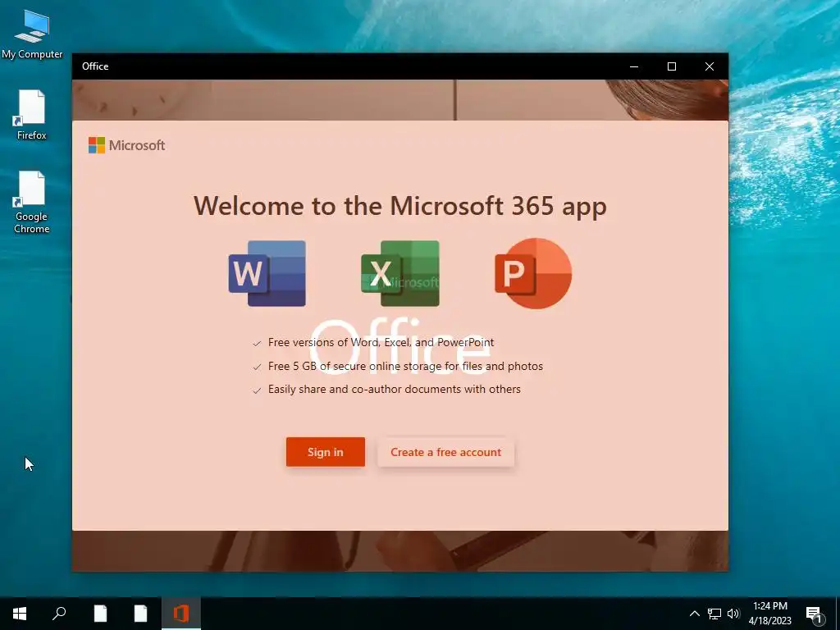Open taskbar search magnifier

tap(59, 614)
